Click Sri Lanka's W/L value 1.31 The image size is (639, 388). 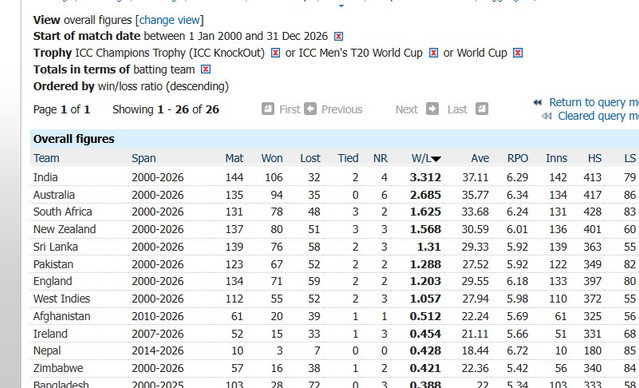click(429, 247)
